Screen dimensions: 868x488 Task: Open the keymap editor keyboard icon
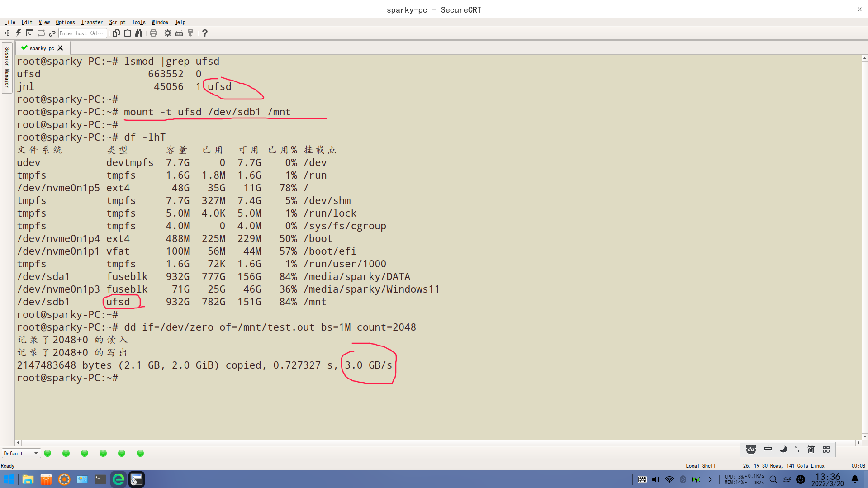coord(179,33)
